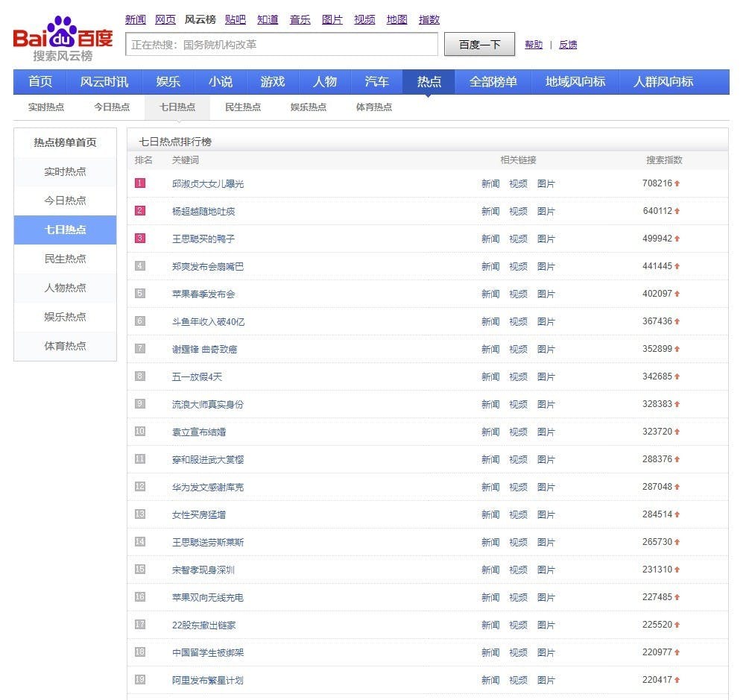Choose 人物热点 in the left sidebar
This screenshot has height=700, width=749.
(65, 288)
